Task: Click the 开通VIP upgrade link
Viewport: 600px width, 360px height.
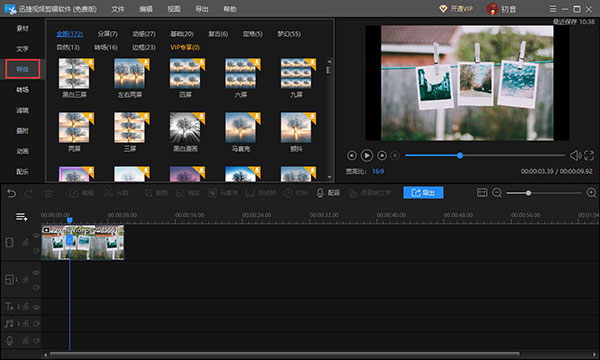Action: pos(456,9)
